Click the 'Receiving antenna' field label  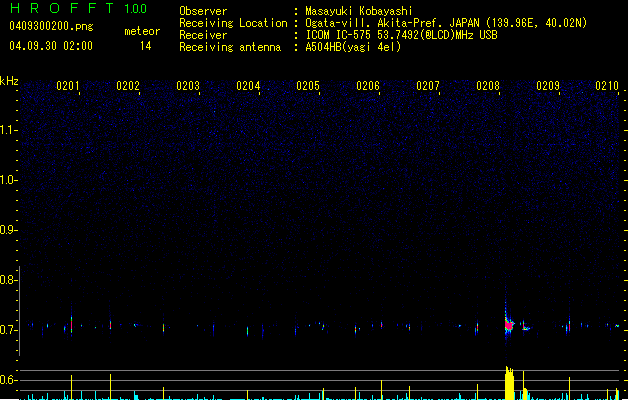click(x=230, y=47)
